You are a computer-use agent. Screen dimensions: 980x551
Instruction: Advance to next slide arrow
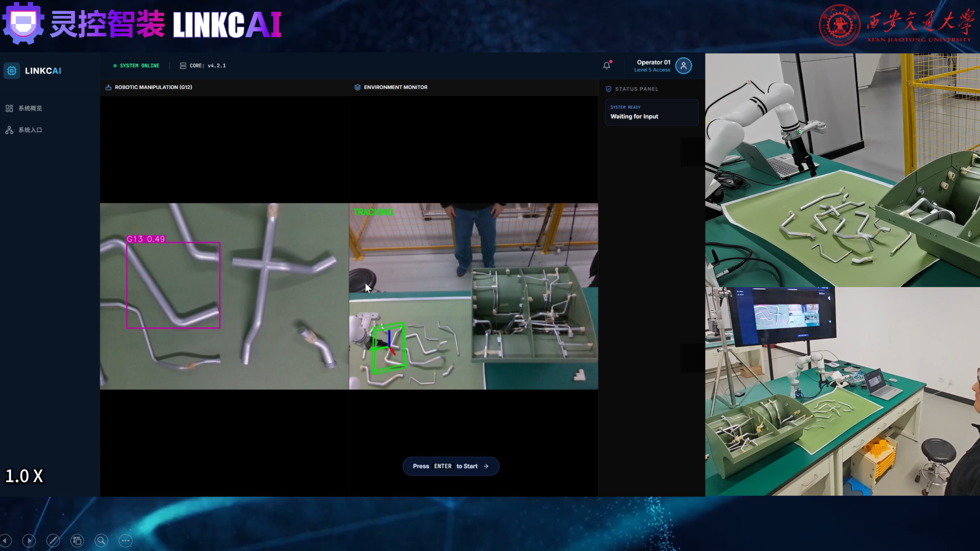click(x=29, y=540)
